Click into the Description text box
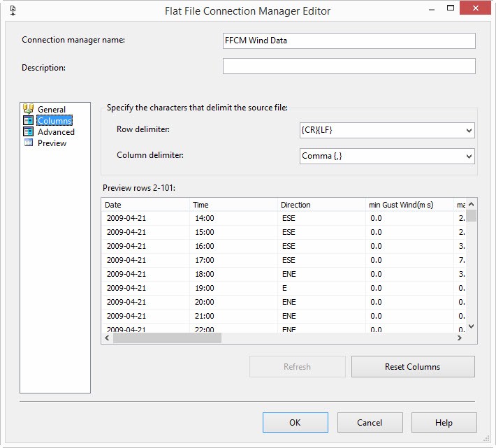The width and height of the screenshot is (496, 448). (x=349, y=66)
